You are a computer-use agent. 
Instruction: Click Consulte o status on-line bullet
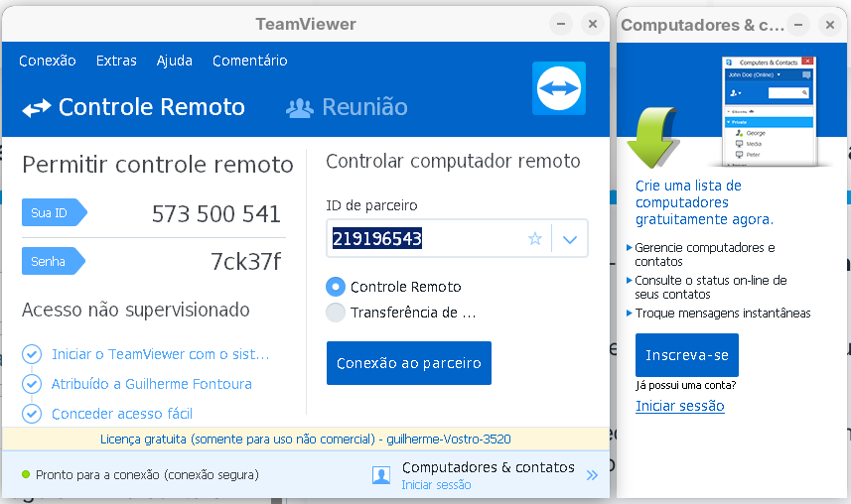(x=710, y=287)
